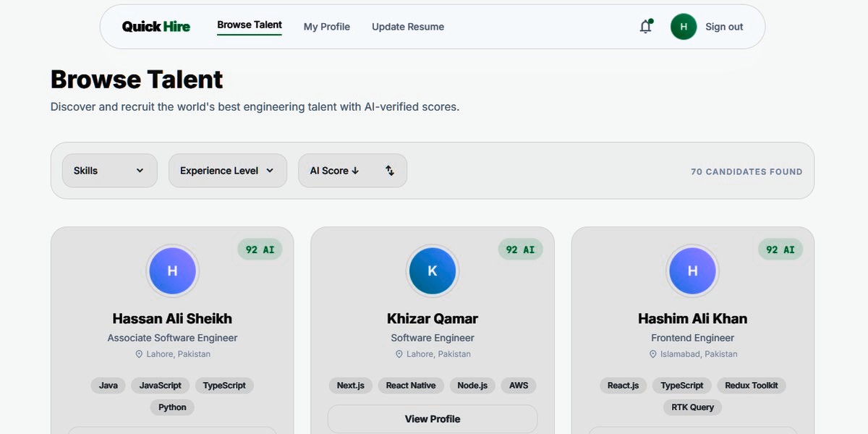
Task: Select the Browse Talent nav tab
Action: 250,25
